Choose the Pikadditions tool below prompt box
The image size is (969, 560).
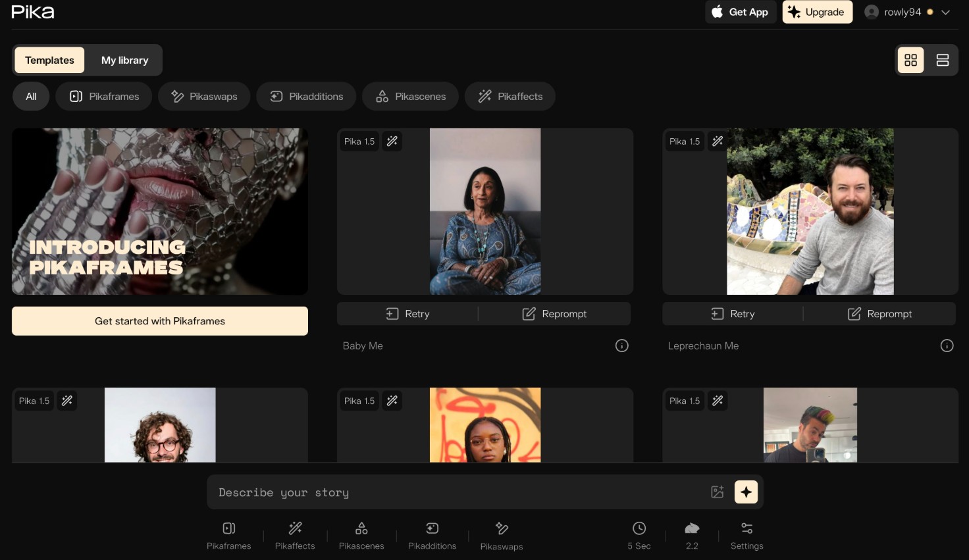pos(432,536)
